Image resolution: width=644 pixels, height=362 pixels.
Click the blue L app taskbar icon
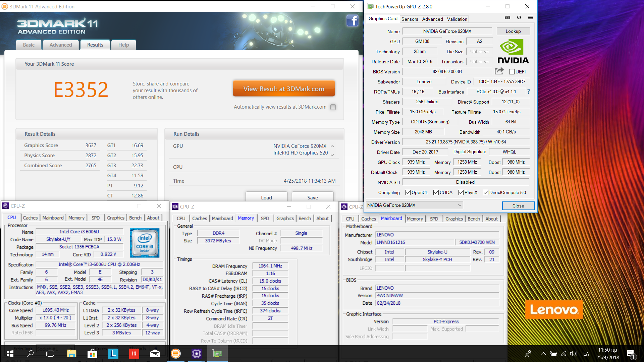click(113, 354)
